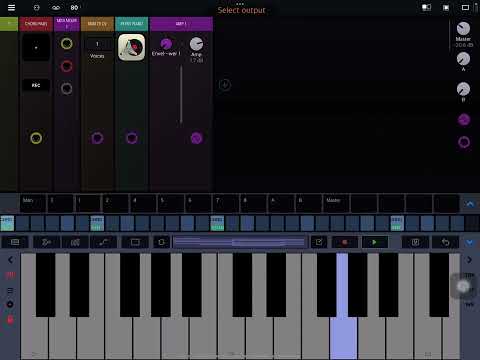
Task: Select the teal plugin module header
Action: click(x=131, y=24)
